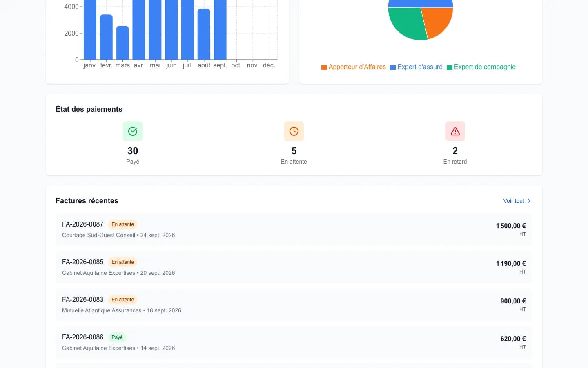
Task: Click the amount 900,00 €
Action: pyautogui.click(x=513, y=301)
